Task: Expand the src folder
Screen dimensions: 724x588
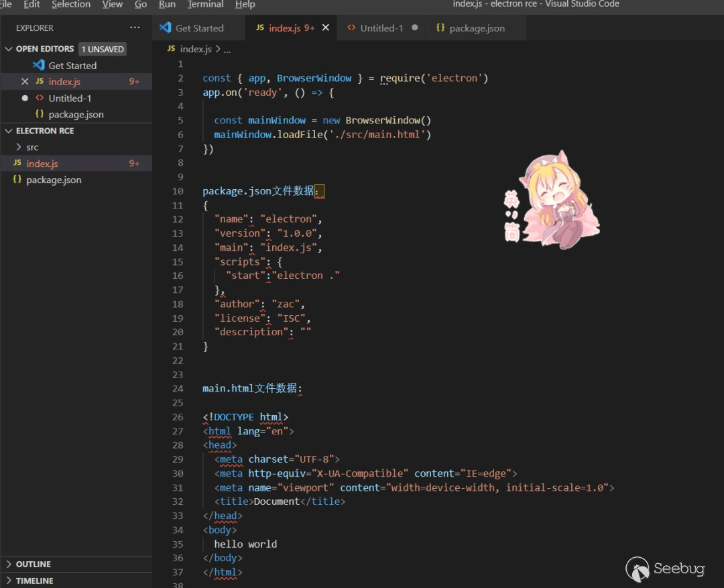Action: point(32,147)
